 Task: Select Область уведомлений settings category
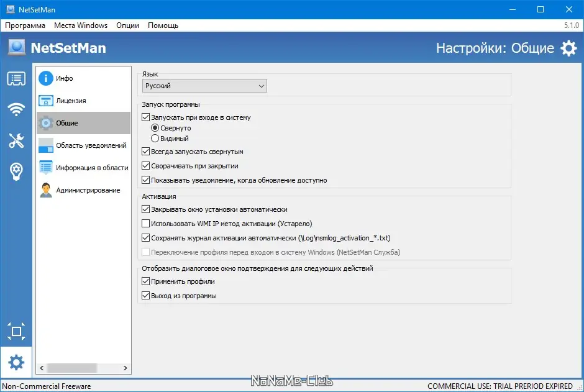click(84, 145)
